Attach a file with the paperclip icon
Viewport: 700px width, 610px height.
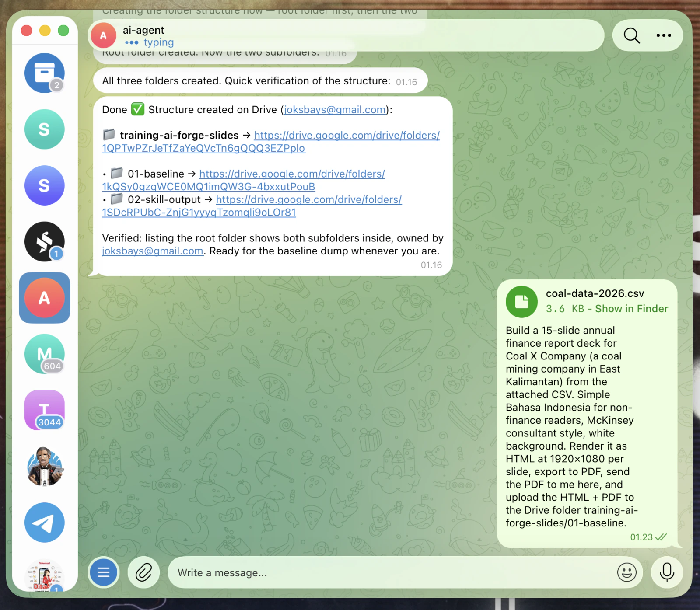pos(143,572)
